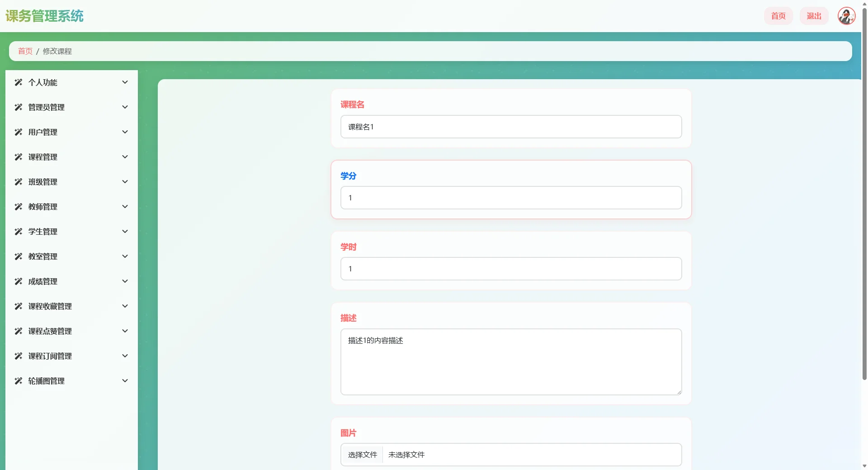Click the 课程名 field label
This screenshot has height=470, width=868.
pos(352,104)
